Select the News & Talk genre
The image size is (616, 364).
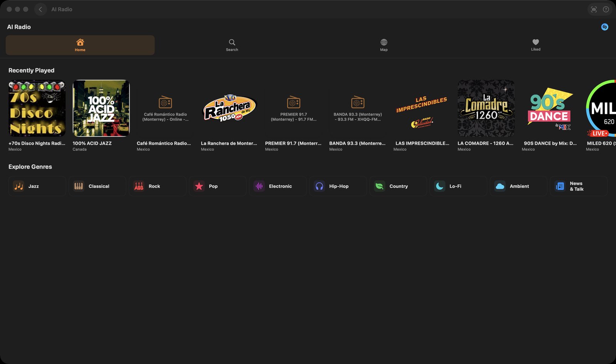(579, 186)
